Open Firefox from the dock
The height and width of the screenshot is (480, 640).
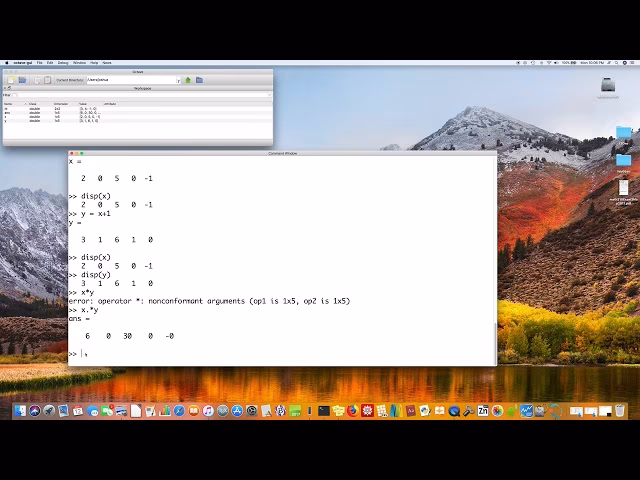pyautogui.click(x=353, y=411)
